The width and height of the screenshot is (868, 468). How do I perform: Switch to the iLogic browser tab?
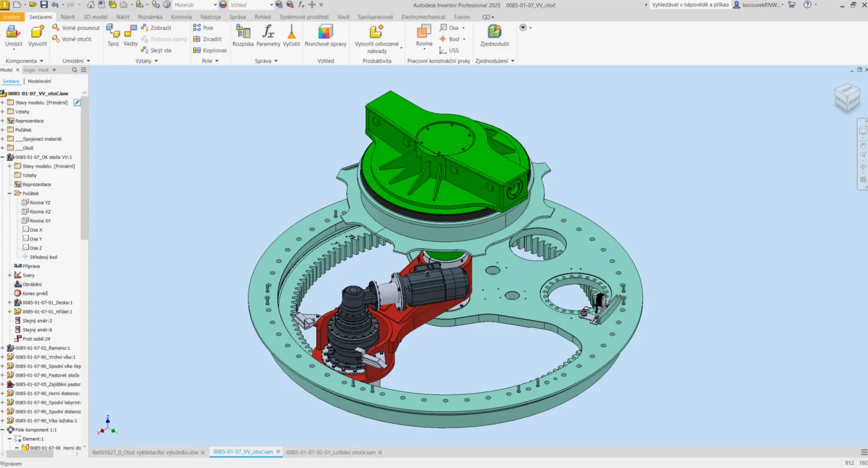tap(29, 70)
